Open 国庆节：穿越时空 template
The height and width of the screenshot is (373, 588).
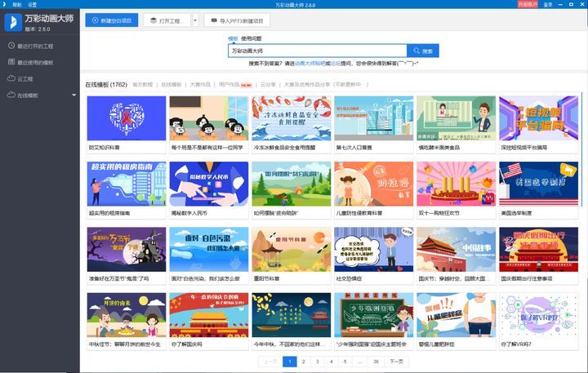pos(457,249)
